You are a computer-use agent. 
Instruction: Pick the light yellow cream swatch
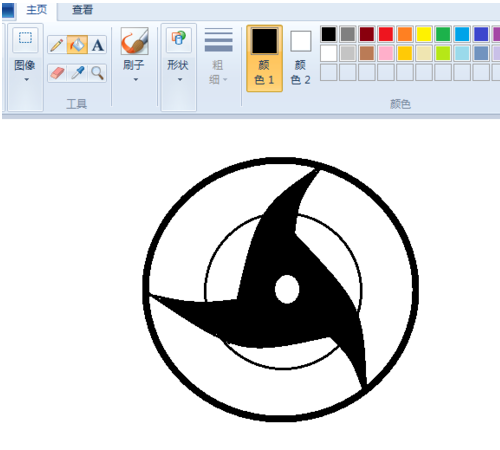(x=424, y=53)
